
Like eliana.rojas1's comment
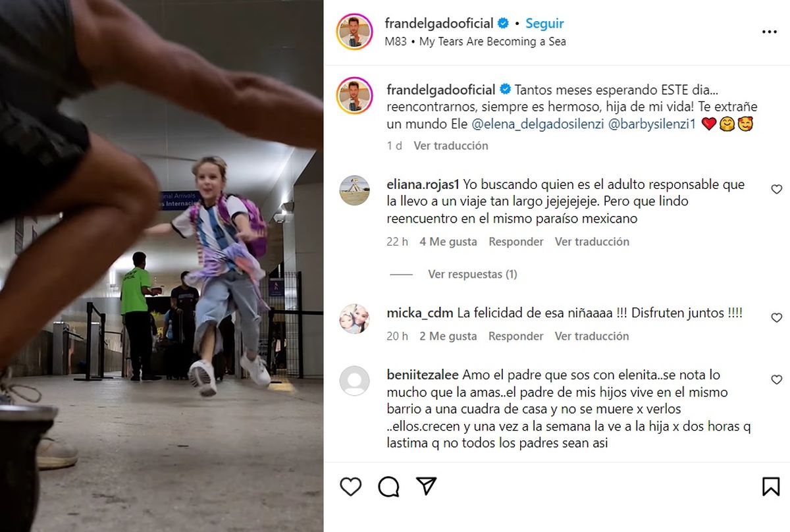[776, 189]
